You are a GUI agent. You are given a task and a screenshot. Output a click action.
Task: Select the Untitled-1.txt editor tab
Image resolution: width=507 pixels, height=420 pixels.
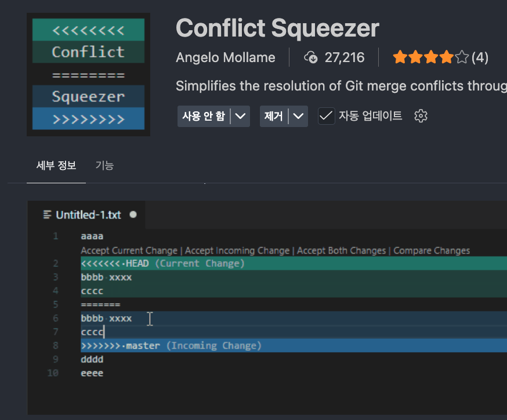[88, 215]
